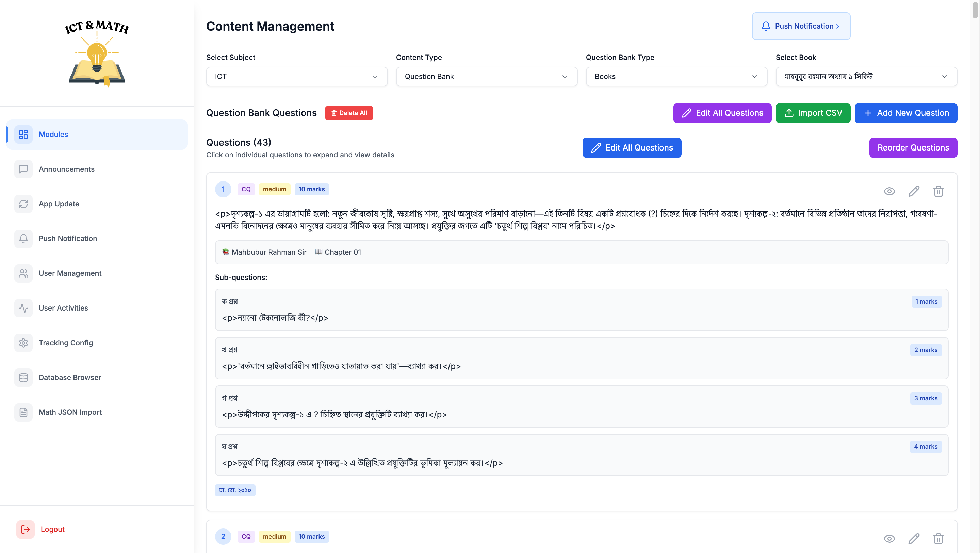Toggle the eye preview icon for question 2
The height and width of the screenshot is (553, 980).
889,539
